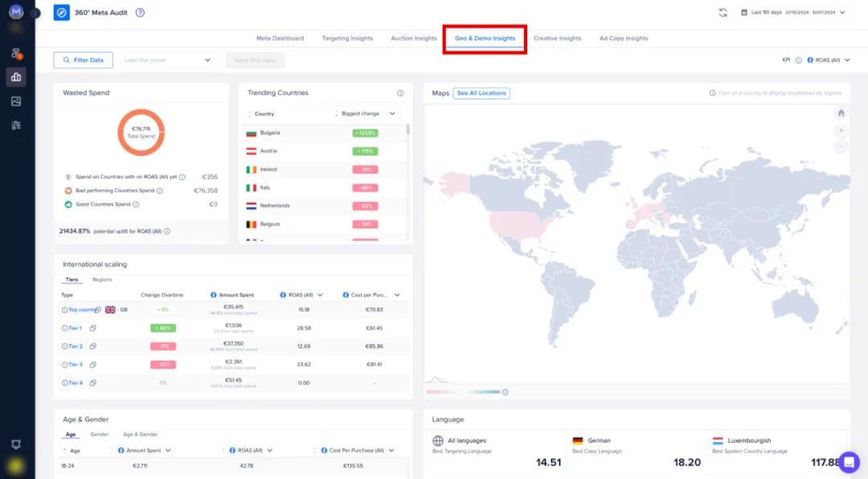This screenshot has height=479, width=868.
Task: Click the See All Locations button
Action: pyautogui.click(x=481, y=93)
